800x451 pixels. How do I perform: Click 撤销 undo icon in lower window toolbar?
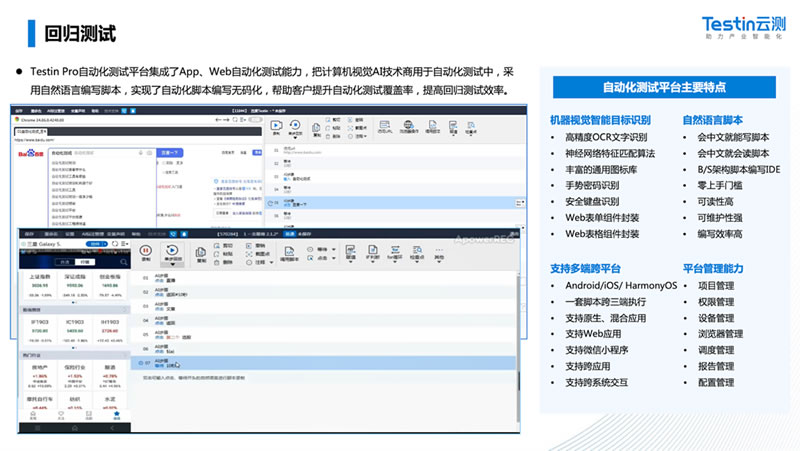[x=249, y=245]
